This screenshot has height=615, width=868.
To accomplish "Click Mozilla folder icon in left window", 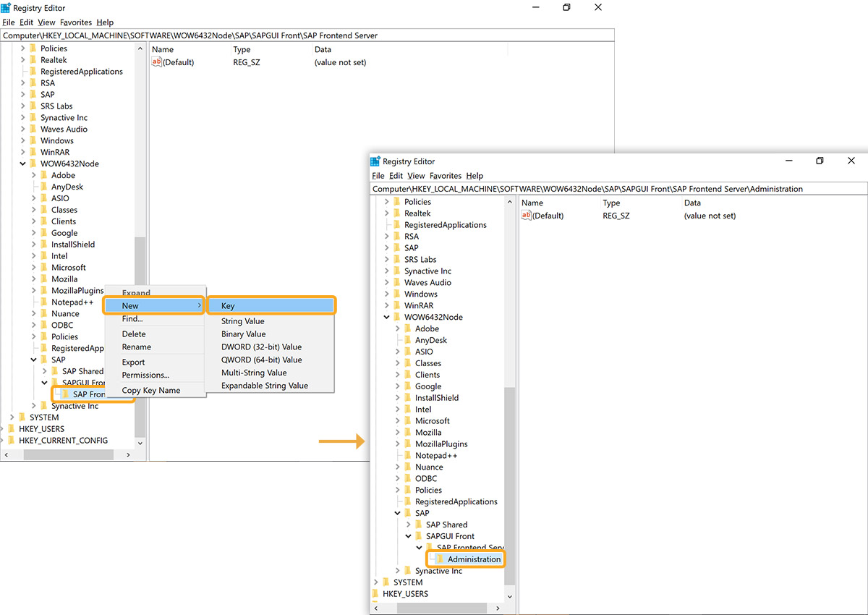I will [x=43, y=279].
